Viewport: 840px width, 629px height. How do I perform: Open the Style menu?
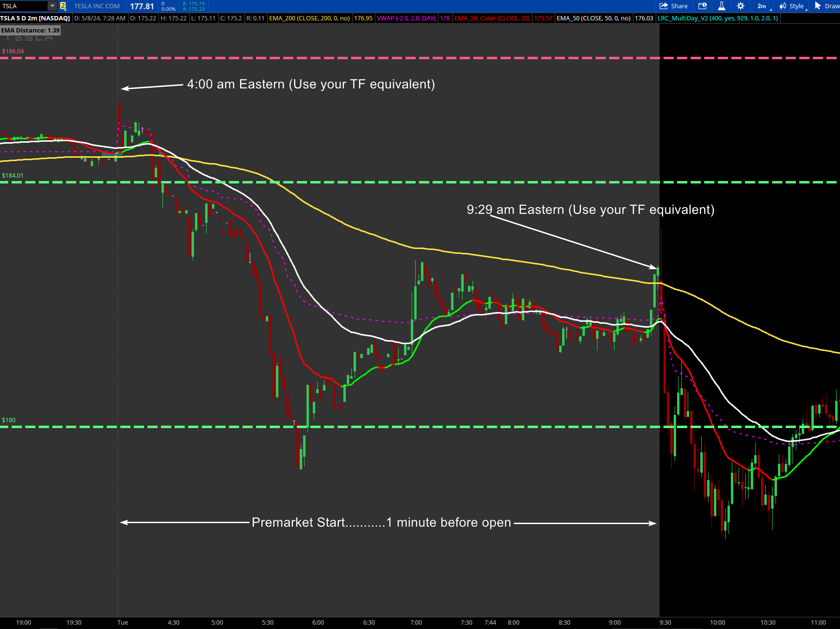tap(793, 6)
